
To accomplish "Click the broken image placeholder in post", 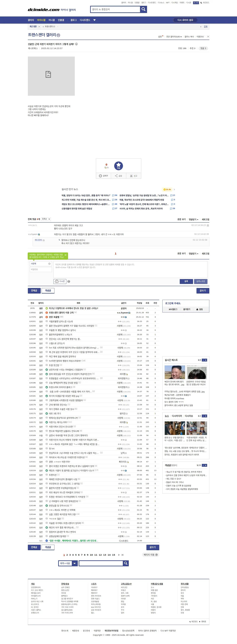I will [x=51, y=76].
